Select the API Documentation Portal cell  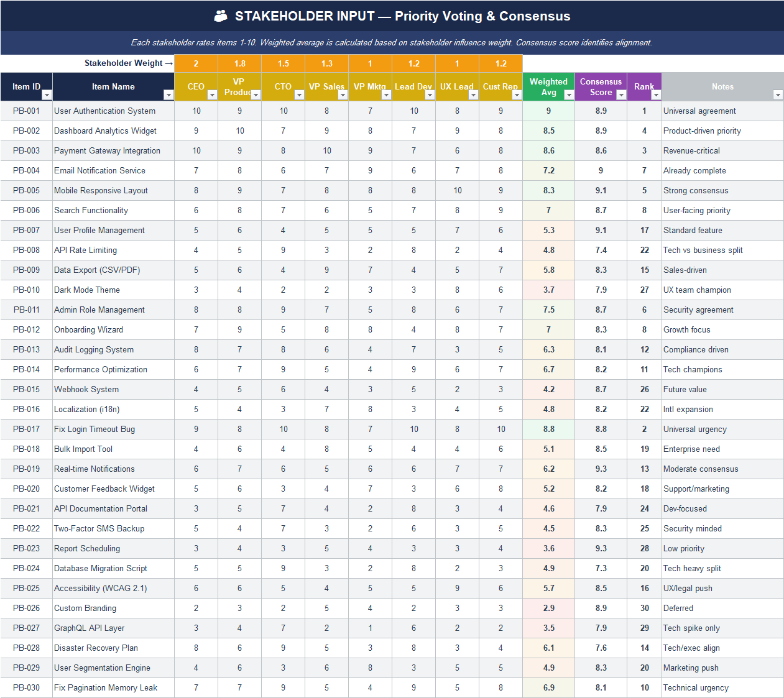pos(113,508)
